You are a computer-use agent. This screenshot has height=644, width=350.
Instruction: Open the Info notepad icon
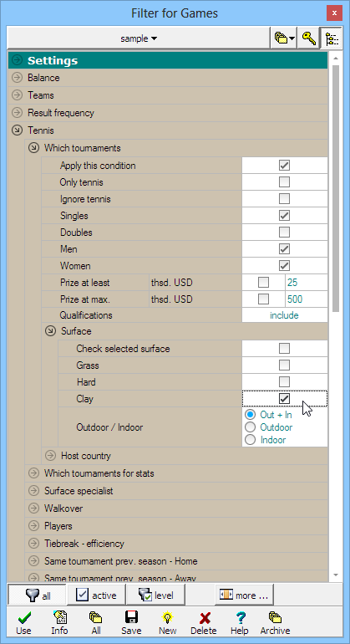(59, 617)
